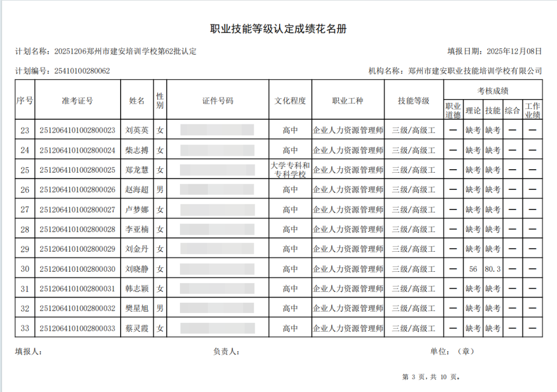Viewport: 557px width, 392px height.
Task: Click the 填报人 label
Action: pyautogui.click(x=28, y=352)
